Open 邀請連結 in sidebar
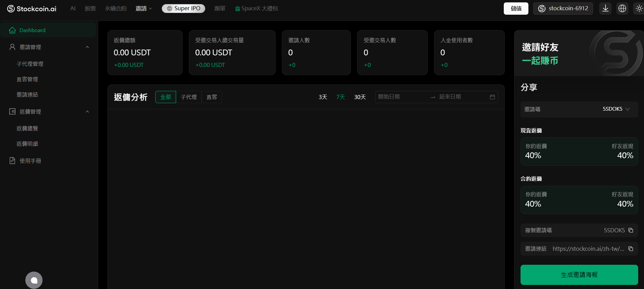 27,95
